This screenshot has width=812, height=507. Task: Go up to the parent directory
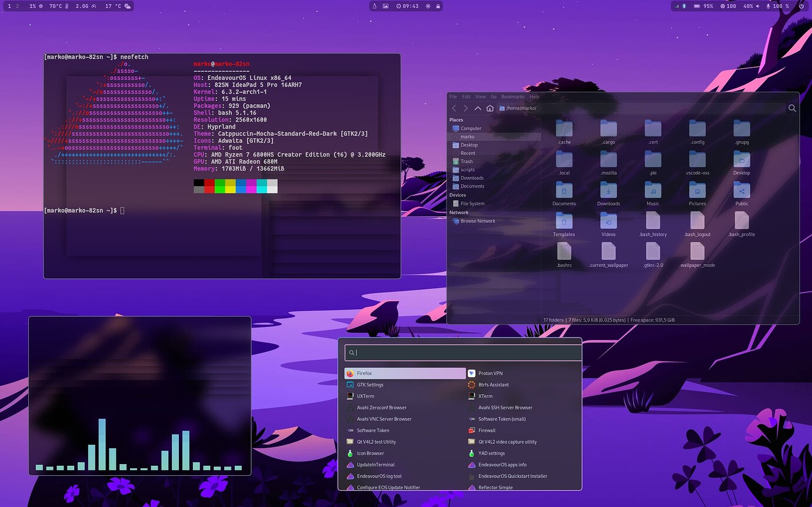coord(478,108)
